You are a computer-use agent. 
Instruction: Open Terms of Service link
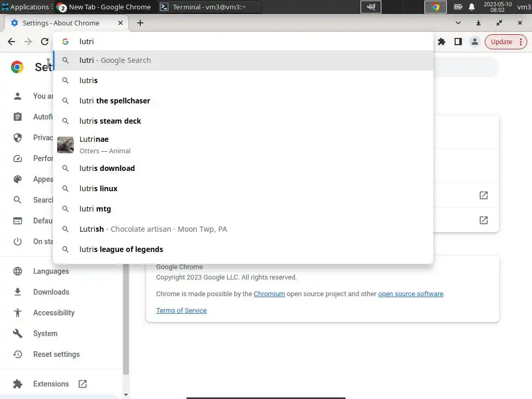[181, 311]
